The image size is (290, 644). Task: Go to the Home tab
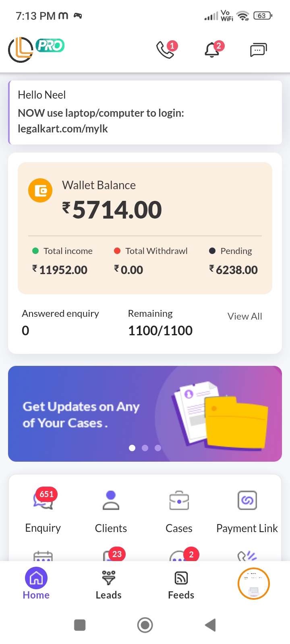(36, 584)
